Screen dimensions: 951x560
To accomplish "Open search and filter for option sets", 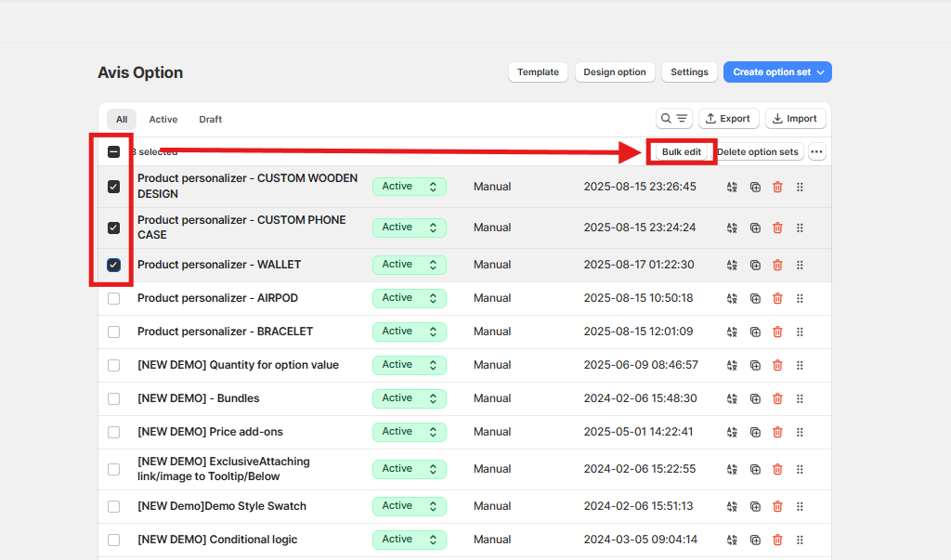I will click(674, 119).
